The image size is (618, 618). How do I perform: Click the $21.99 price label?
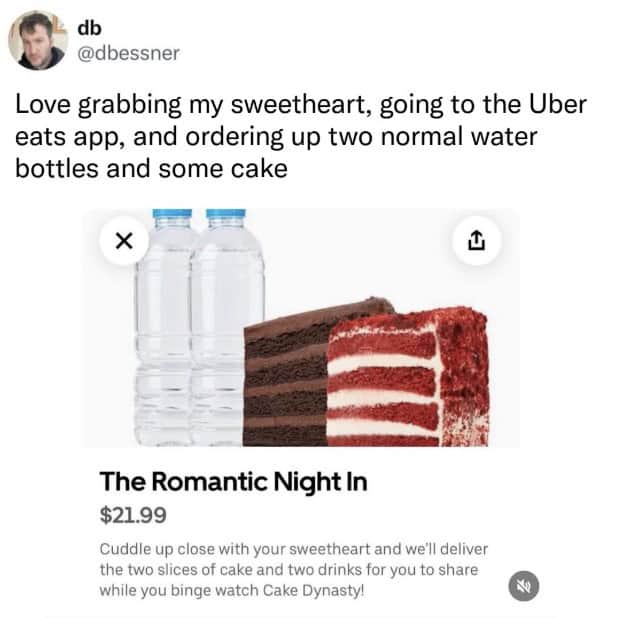(x=133, y=516)
